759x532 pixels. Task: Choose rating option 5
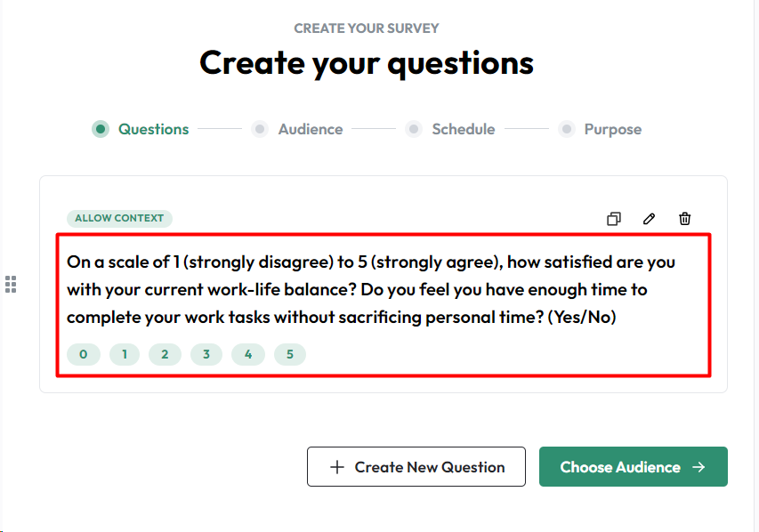pyautogui.click(x=289, y=354)
